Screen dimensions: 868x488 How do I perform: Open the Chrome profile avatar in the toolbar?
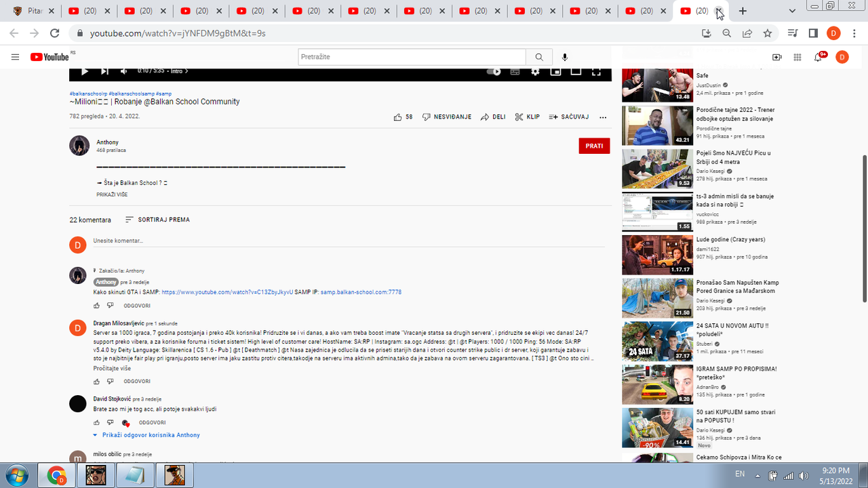coord(833,33)
